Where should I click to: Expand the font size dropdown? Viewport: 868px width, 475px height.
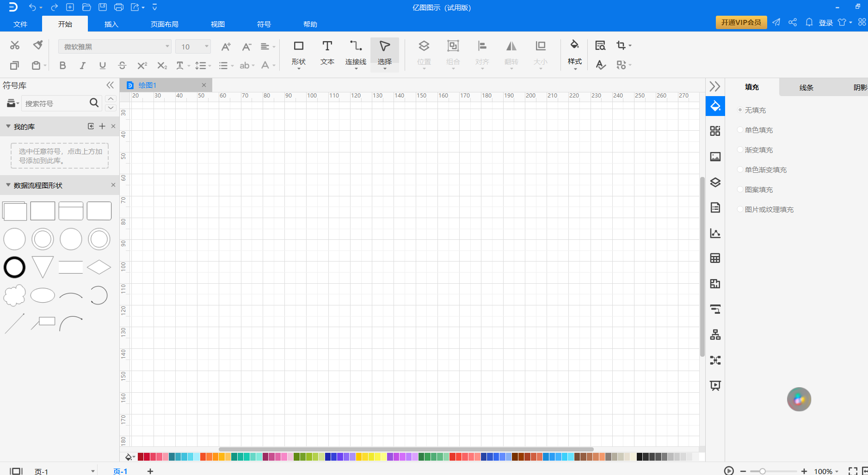[x=207, y=47]
